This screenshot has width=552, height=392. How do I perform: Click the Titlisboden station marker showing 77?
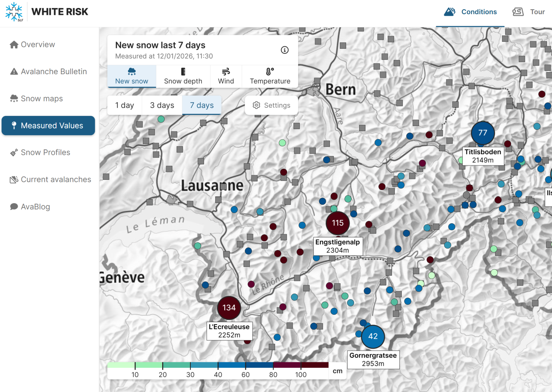pos(483,133)
